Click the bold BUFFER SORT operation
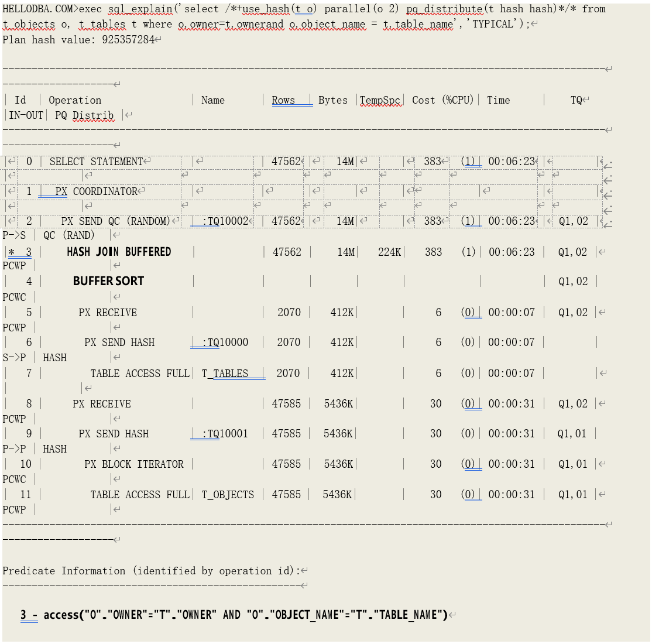652x644 pixels. click(x=108, y=281)
